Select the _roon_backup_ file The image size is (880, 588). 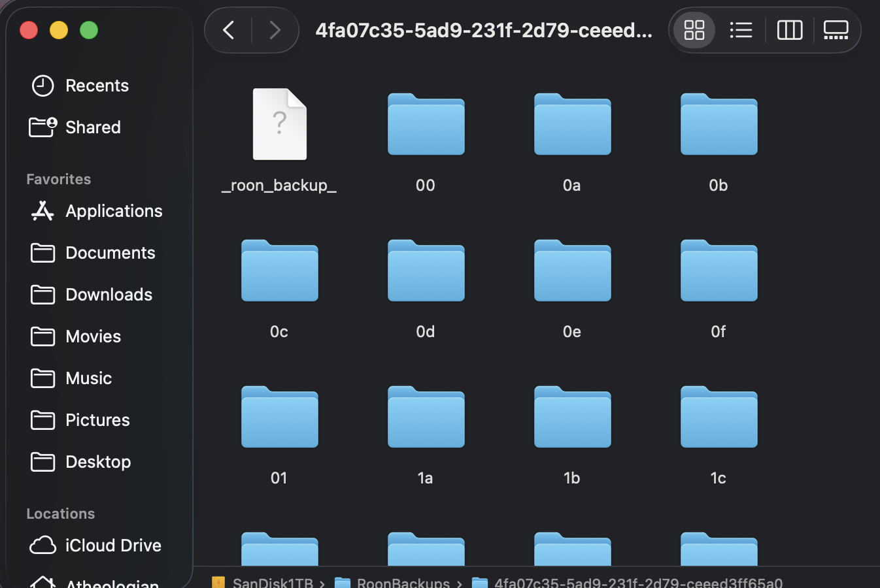(279, 124)
